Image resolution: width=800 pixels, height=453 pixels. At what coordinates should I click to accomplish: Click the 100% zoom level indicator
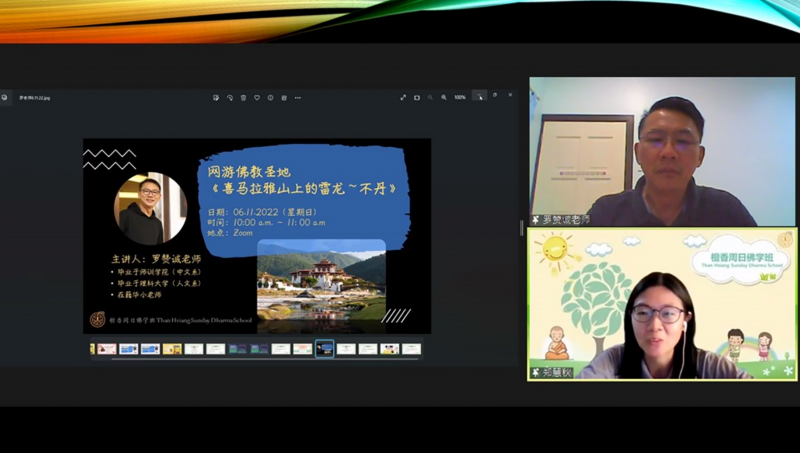tap(460, 97)
